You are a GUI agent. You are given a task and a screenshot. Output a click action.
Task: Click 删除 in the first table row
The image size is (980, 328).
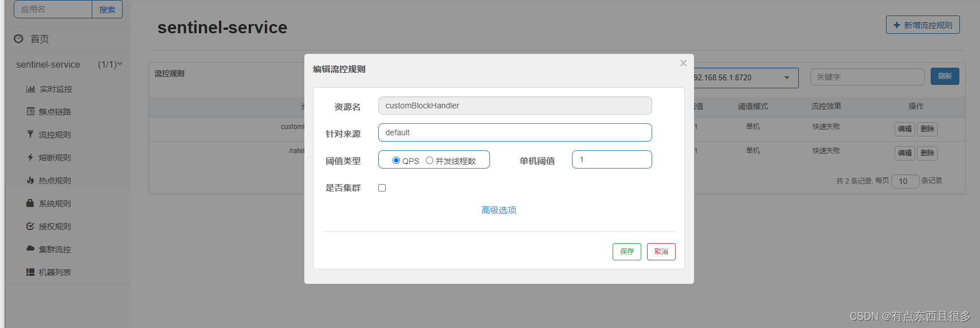pos(927,129)
